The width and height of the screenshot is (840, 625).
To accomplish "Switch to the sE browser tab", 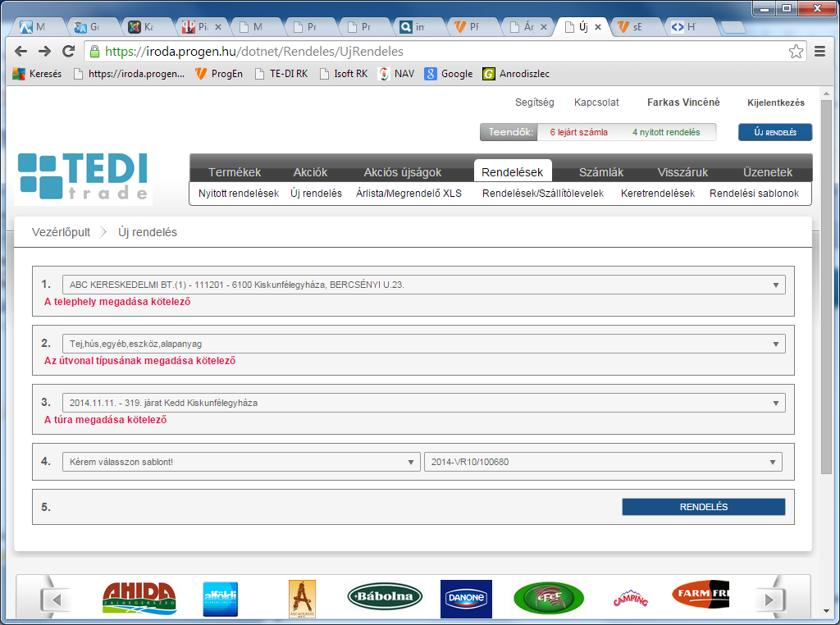I will pos(636,27).
